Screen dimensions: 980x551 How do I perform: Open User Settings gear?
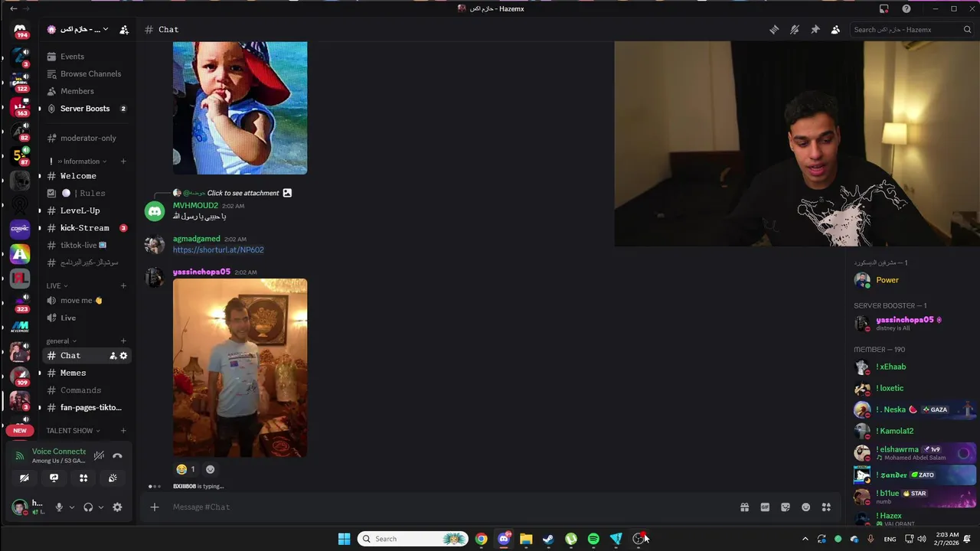point(117,507)
